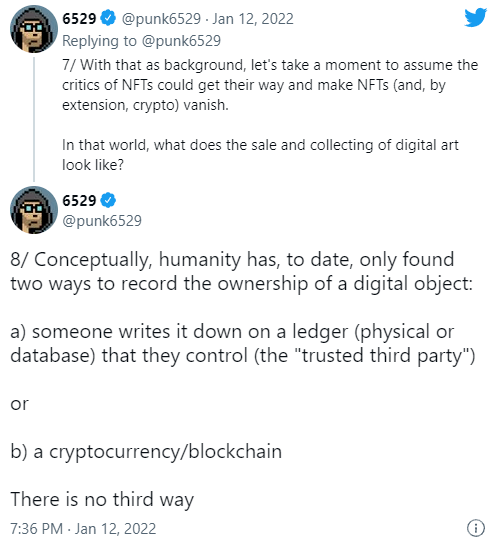Image resolution: width=495 pixels, height=542 pixels.
Task: Click the 7/ With that as background paragraph
Action: [270, 85]
